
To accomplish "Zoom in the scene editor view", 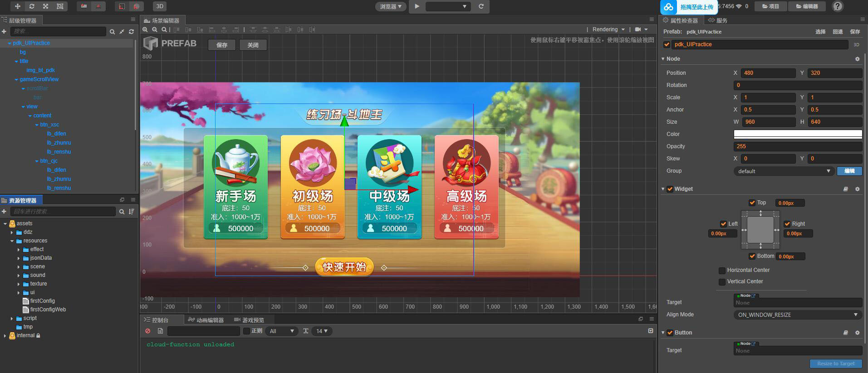I will (145, 29).
